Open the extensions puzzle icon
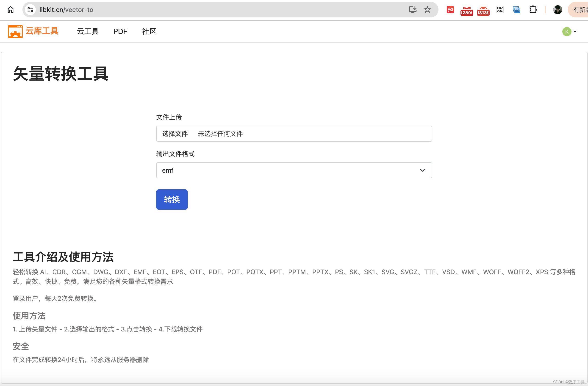The width and height of the screenshot is (588, 386). pos(533,10)
